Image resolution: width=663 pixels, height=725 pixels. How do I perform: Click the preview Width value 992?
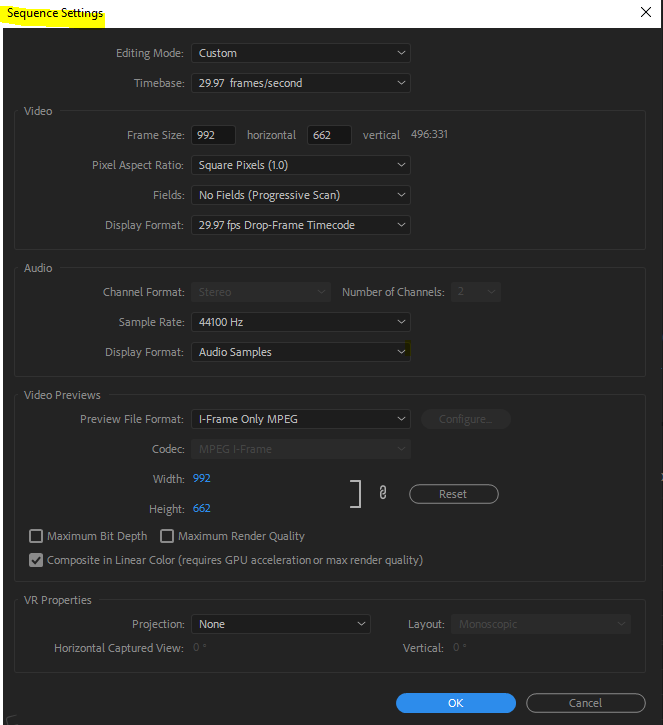point(202,478)
